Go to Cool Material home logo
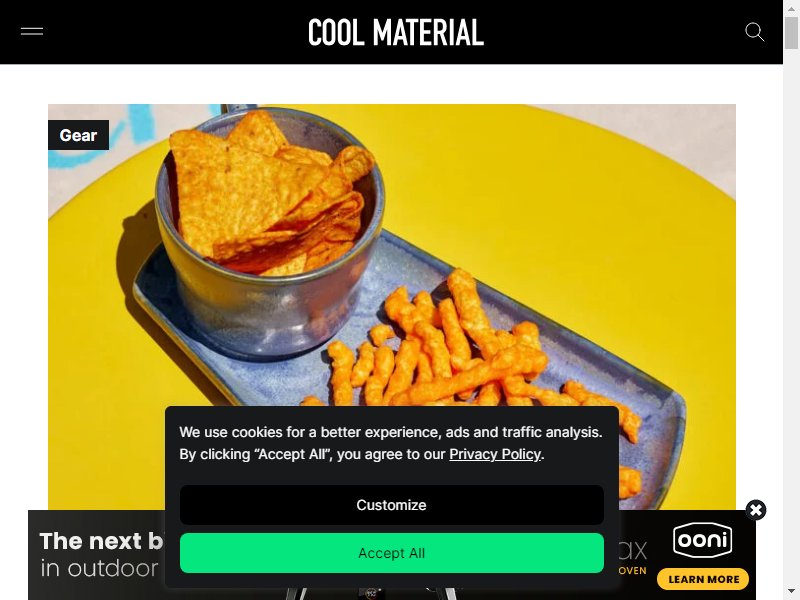800x600 pixels. click(396, 33)
